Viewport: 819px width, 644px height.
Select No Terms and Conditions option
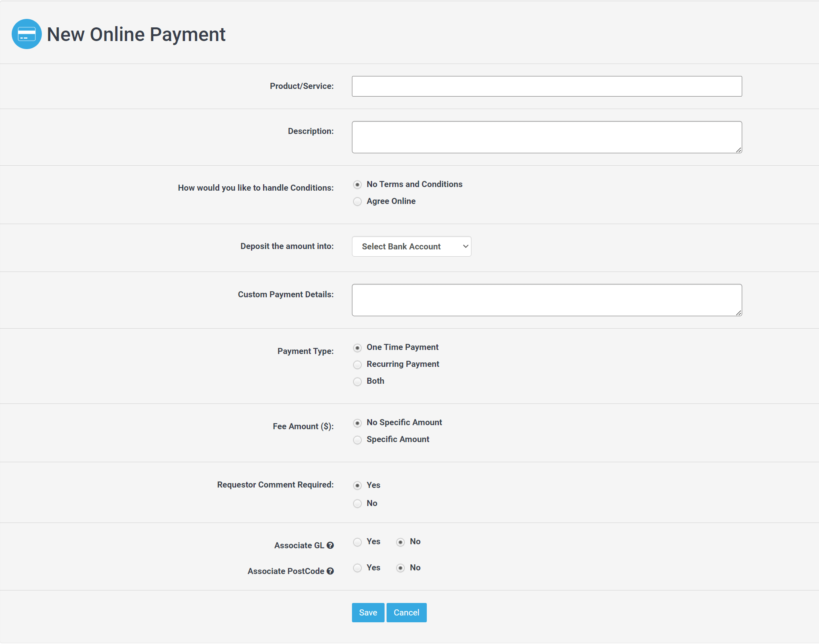pyautogui.click(x=357, y=185)
